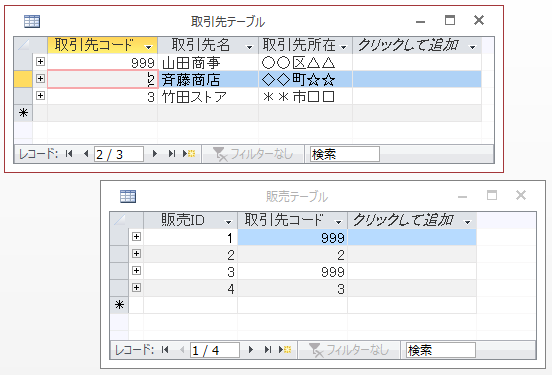Image resolution: width=552 pixels, height=375 pixels.
Task: Open 取引先コード column dropdown in 取引先テーブル
Action: (149, 46)
